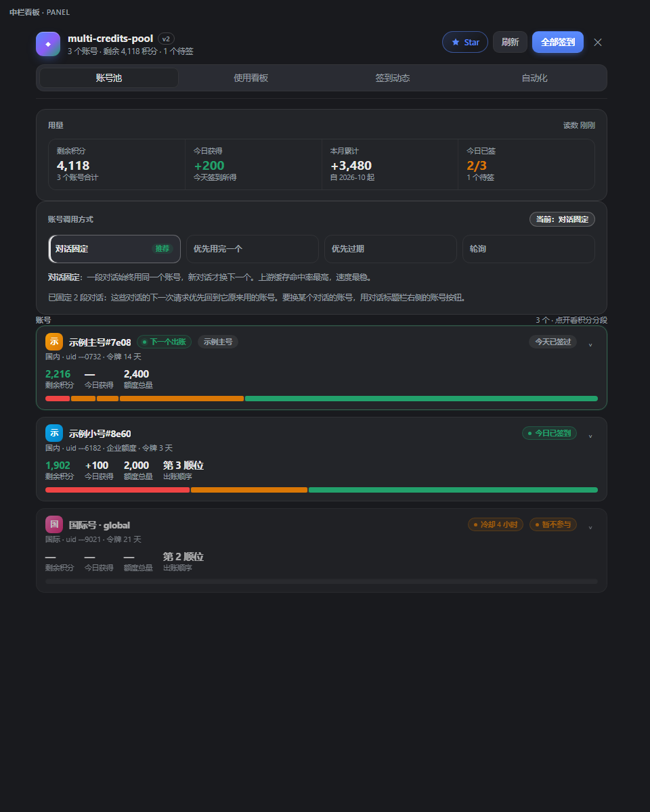The height and width of the screenshot is (812, 650).
Task: Click the 今日获得 +200 stat
Action: (253, 164)
